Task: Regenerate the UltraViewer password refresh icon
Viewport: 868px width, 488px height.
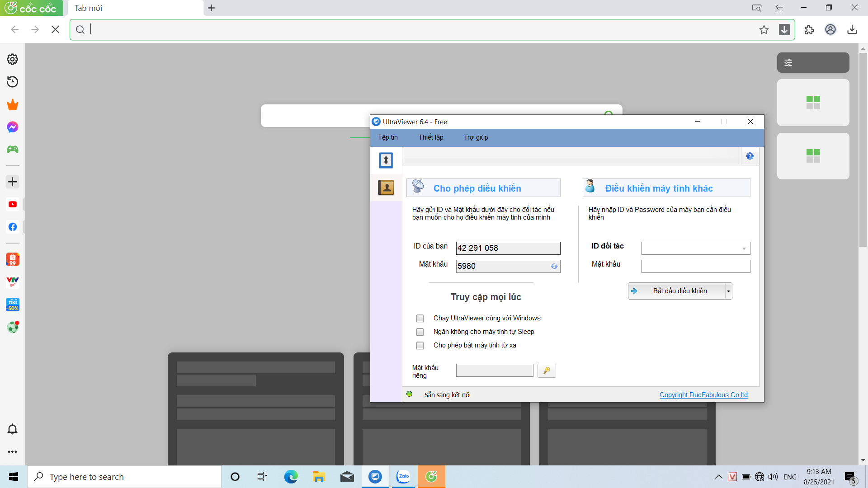Action: tap(554, 267)
